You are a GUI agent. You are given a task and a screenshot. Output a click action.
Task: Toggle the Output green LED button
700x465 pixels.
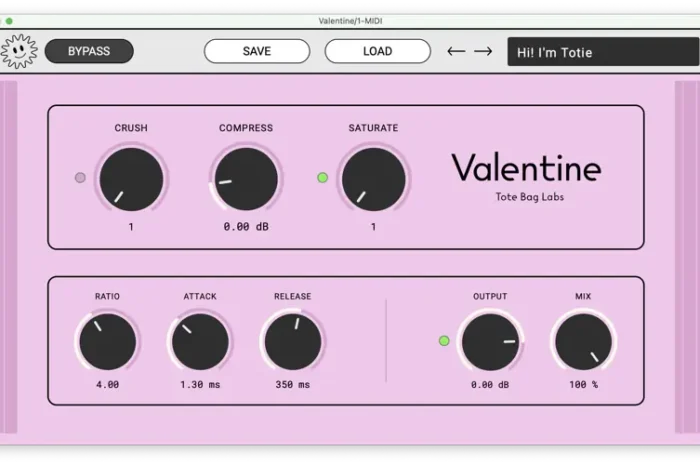(x=444, y=341)
